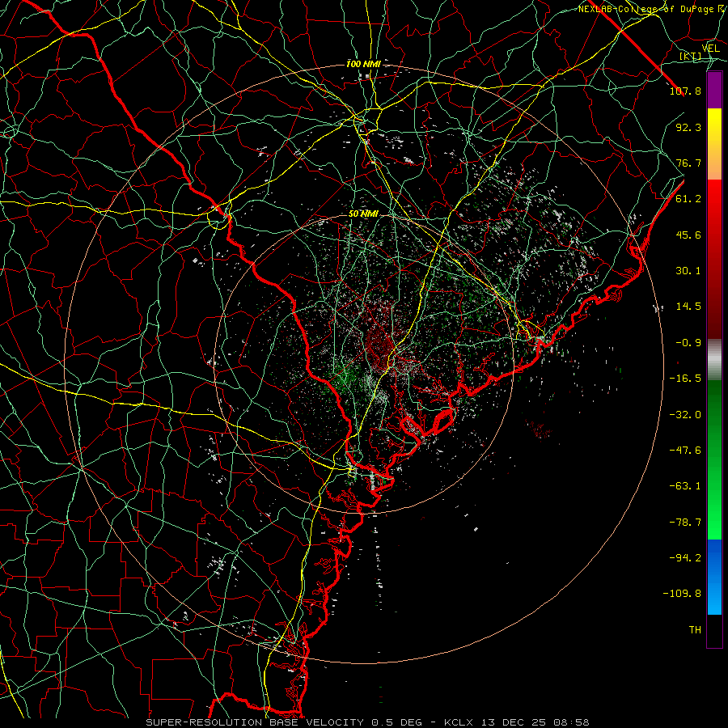Image resolution: width=728 pixels, height=728 pixels.
Task: Click the 14.5 legend value
Action: point(688,307)
